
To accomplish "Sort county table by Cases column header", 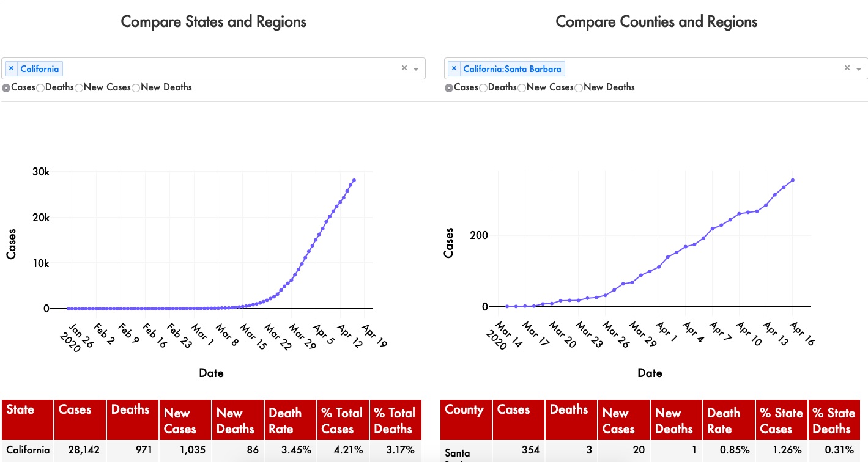I will click(x=519, y=420).
